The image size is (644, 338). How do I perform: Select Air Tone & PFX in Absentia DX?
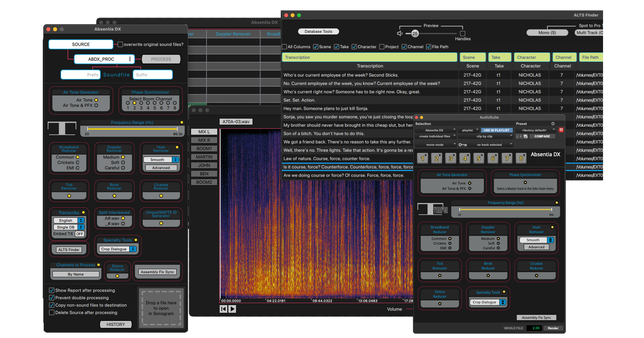(96, 105)
